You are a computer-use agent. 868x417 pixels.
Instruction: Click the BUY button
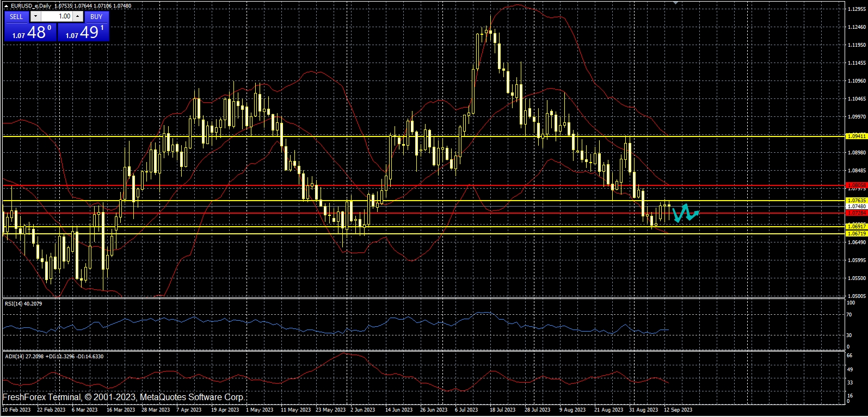(96, 16)
